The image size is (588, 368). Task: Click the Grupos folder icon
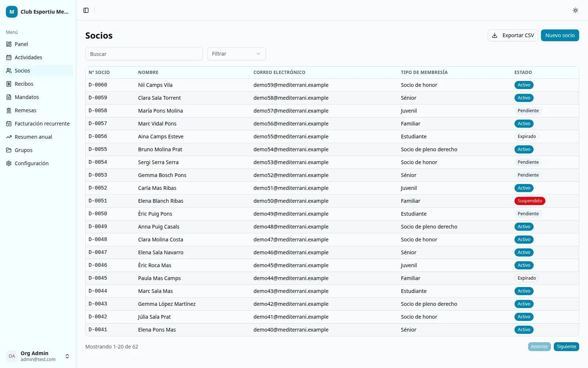click(x=9, y=150)
